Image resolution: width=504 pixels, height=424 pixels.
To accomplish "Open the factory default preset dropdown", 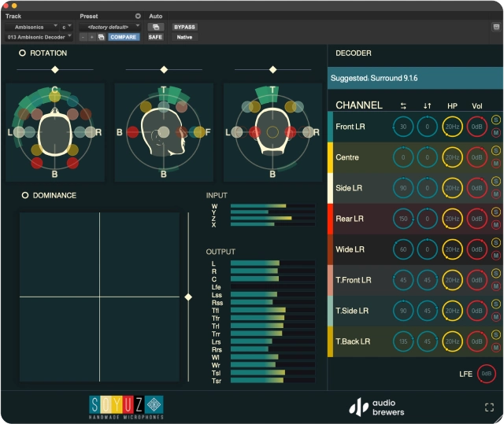I will [109, 27].
